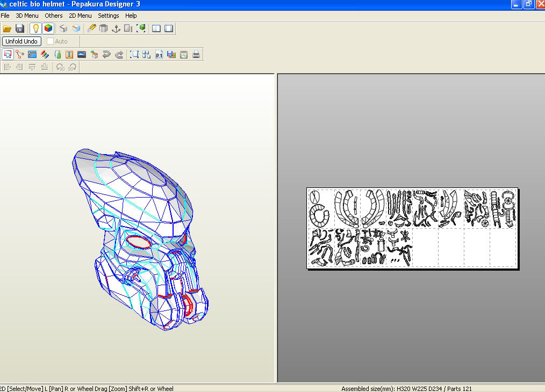Click the colored pencils icon
545x392 pixels.
coord(45,55)
